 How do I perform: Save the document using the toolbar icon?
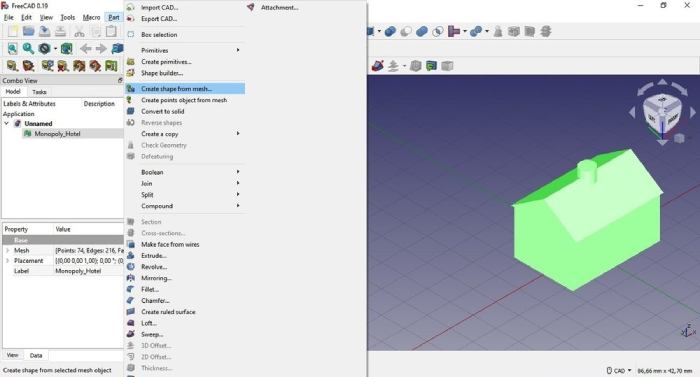click(x=45, y=31)
